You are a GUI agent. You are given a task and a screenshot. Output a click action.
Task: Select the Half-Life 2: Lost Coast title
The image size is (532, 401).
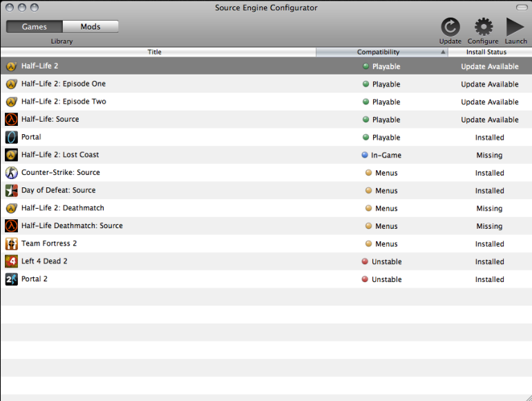point(60,154)
